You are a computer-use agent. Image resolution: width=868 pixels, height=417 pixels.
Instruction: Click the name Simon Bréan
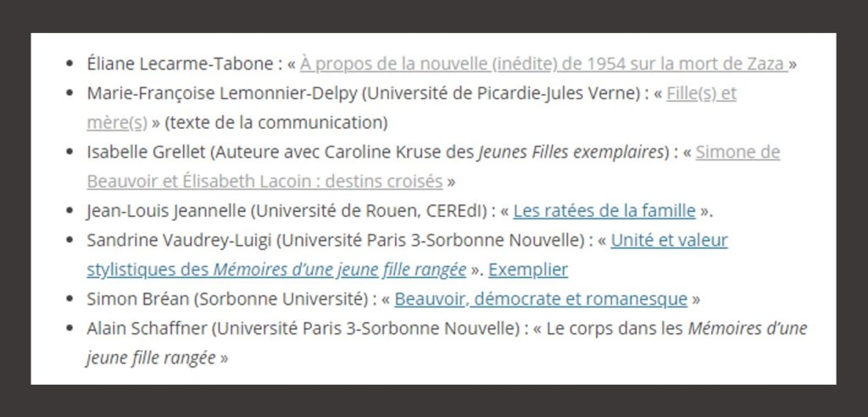click(138, 299)
